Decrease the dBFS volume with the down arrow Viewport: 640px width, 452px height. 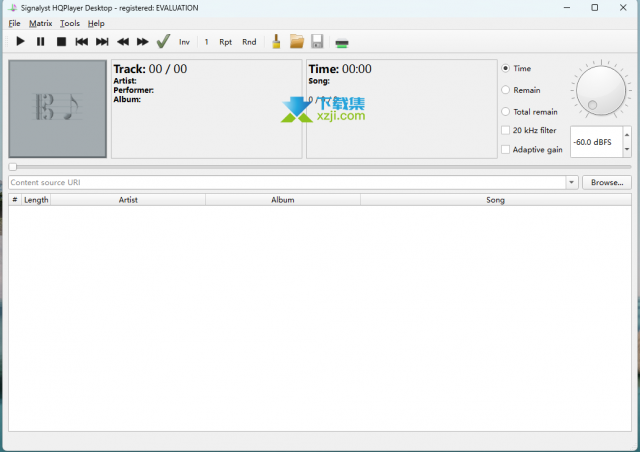pos(627,149)
